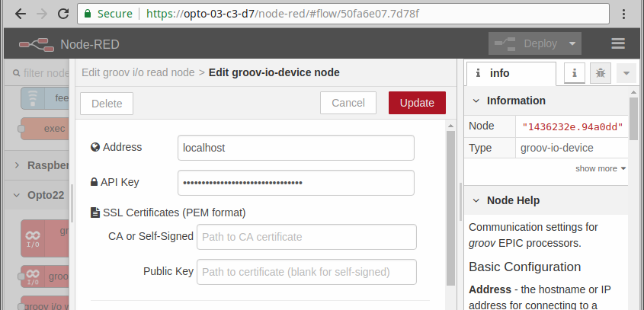
Task: Click the API Key lock icon
Action: [94, 182]
